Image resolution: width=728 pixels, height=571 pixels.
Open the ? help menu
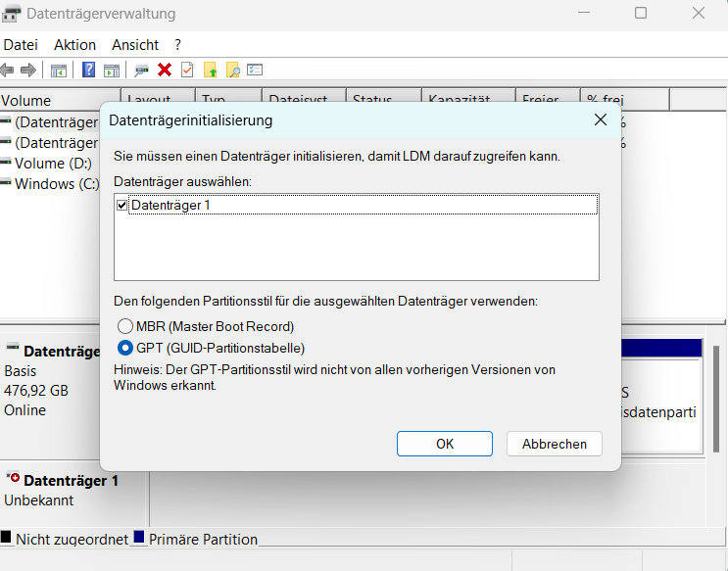[x=177, y=45]
